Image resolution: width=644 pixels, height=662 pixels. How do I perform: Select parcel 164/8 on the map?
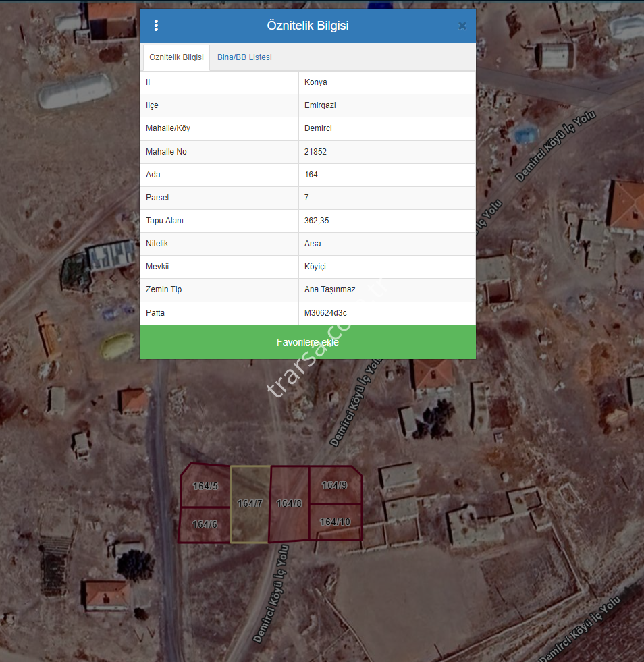coord(289,503)
